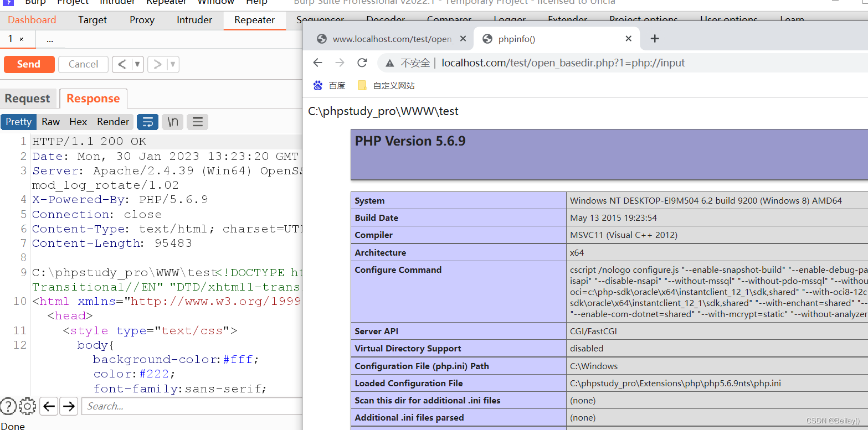The image size is (868, 430).
Task: Close the phpinfo() browser tab
Action: click(629, 39)
